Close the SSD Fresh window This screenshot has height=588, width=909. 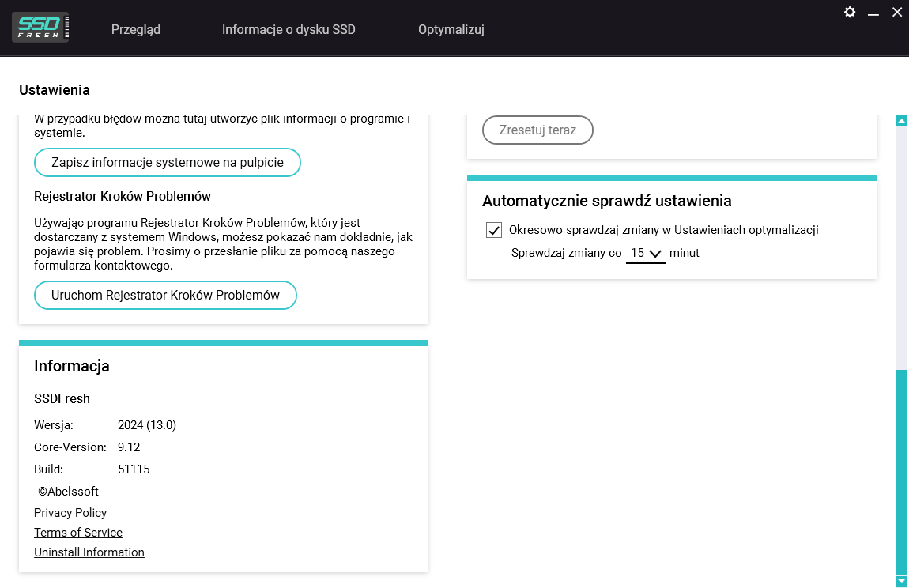(x=897, y=12)
